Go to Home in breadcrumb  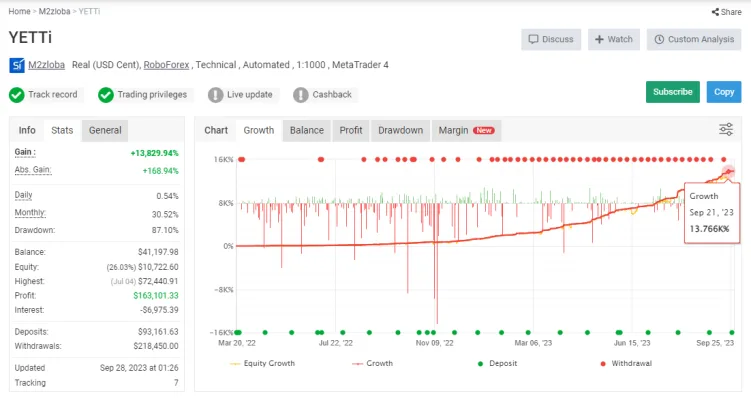(x=19, y=11)
